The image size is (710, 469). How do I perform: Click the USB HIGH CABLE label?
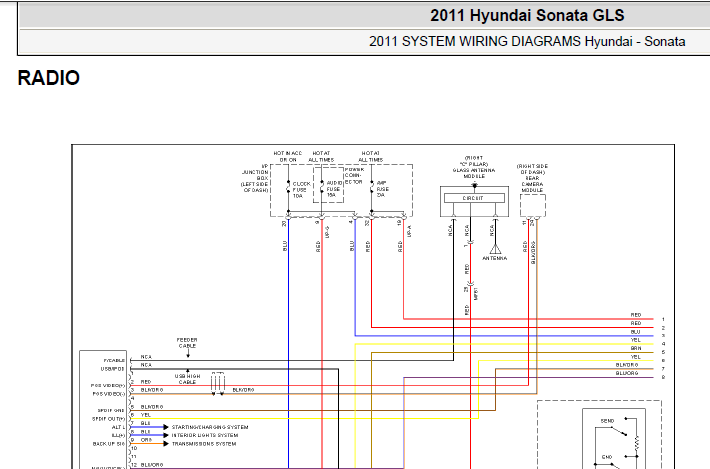pos(187,379)
